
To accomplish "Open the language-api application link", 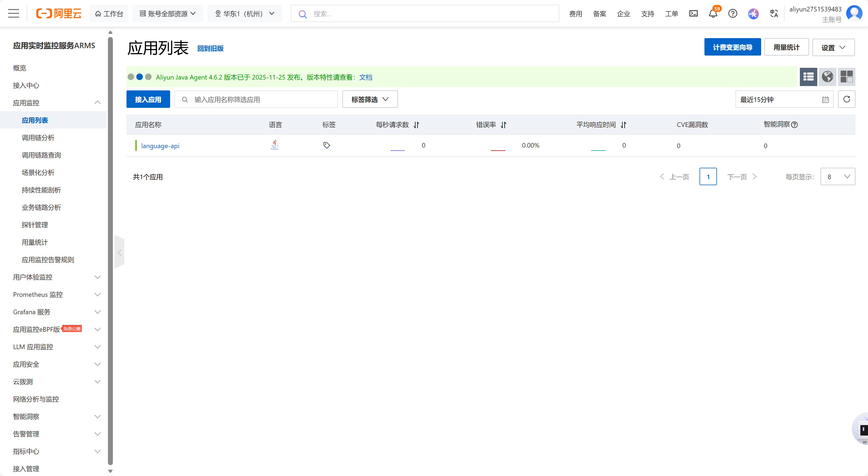I will tap(160, 146).
